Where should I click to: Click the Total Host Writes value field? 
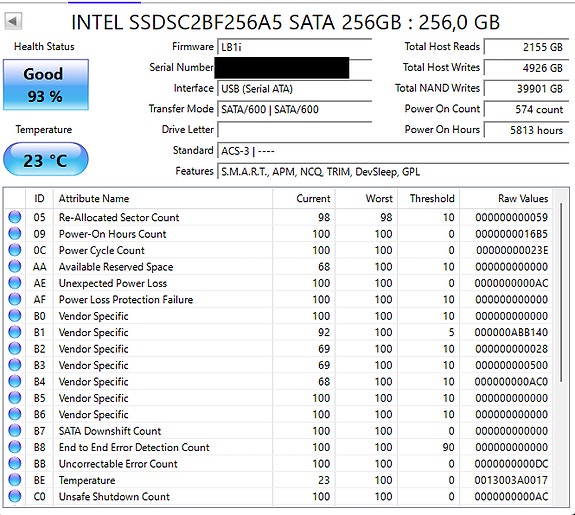[526, 68]
